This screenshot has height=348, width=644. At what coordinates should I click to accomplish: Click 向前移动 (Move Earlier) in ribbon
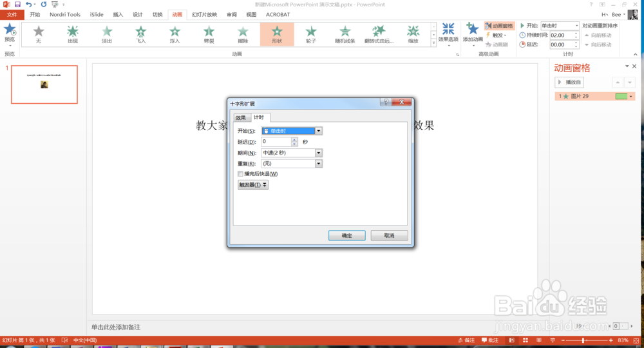click(x=598, y=35)
